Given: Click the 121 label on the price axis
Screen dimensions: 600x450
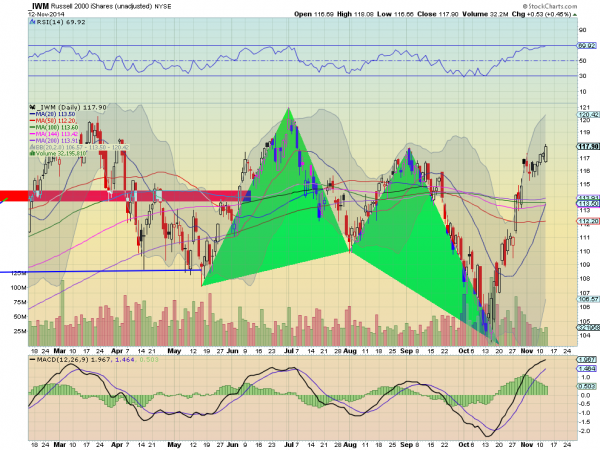Looking at the screenshot, I should tap(583, 107).
